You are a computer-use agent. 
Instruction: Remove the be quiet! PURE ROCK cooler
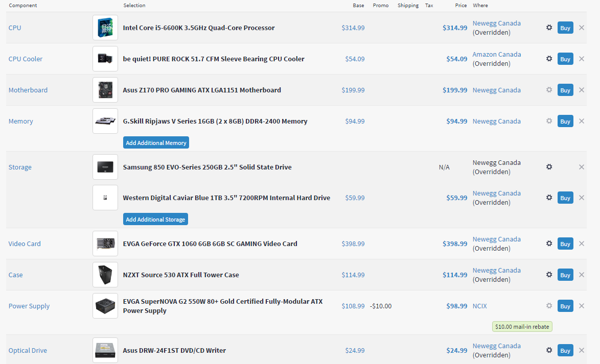pos(582,59)
